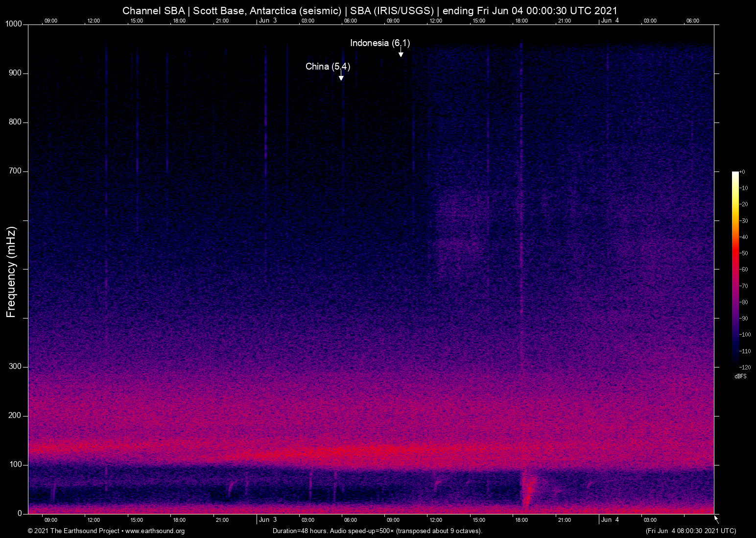Image resolution: width=756 pixels, height=538 pixels.
Task: Click the Fri Jun 4 08:00:30 2021 UTC timestamp
Action: pyautogui.click(x=690, y=531)
